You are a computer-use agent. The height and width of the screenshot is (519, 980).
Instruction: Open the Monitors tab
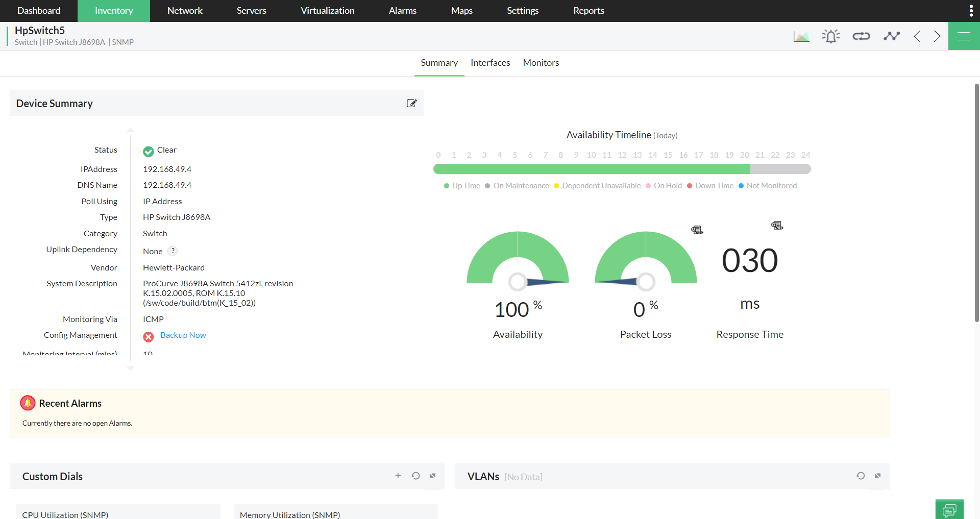tap(541, 63)
